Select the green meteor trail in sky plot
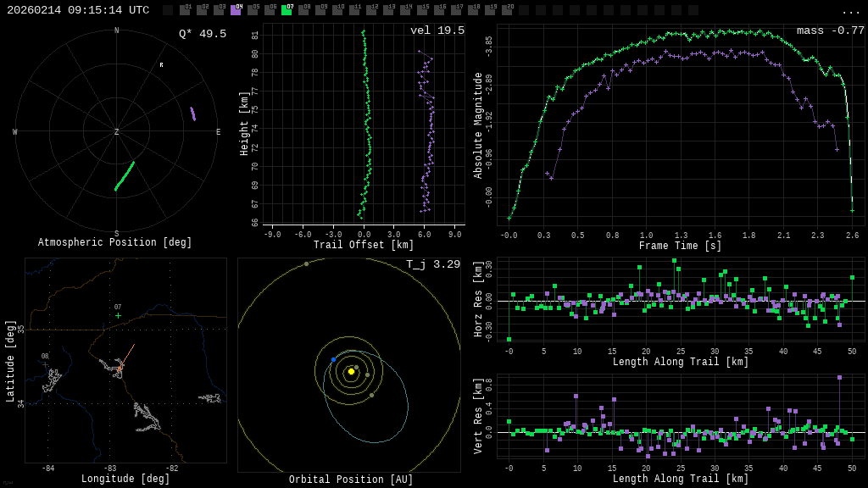This screenshot has height=488, width=868. coord(125,175)
